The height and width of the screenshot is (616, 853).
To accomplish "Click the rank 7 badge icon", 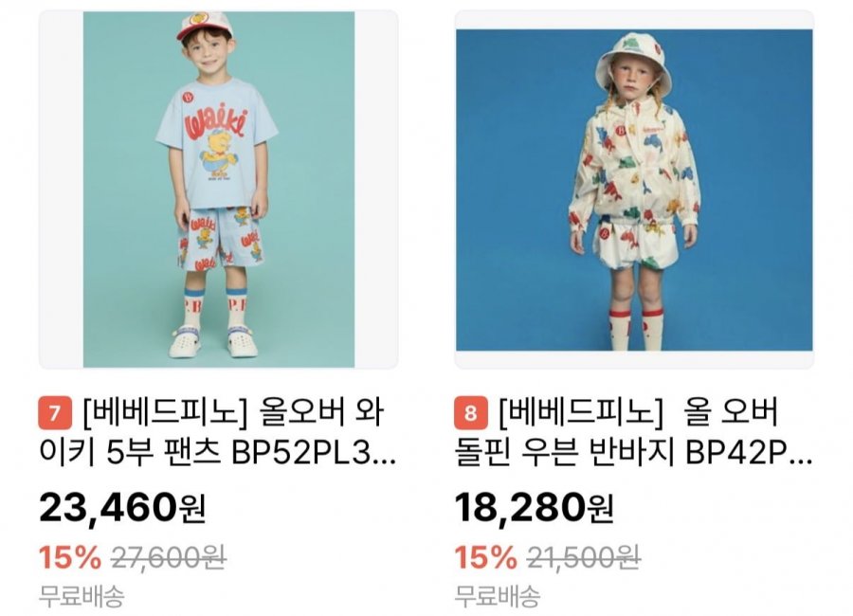I will [x=55, y=413].
